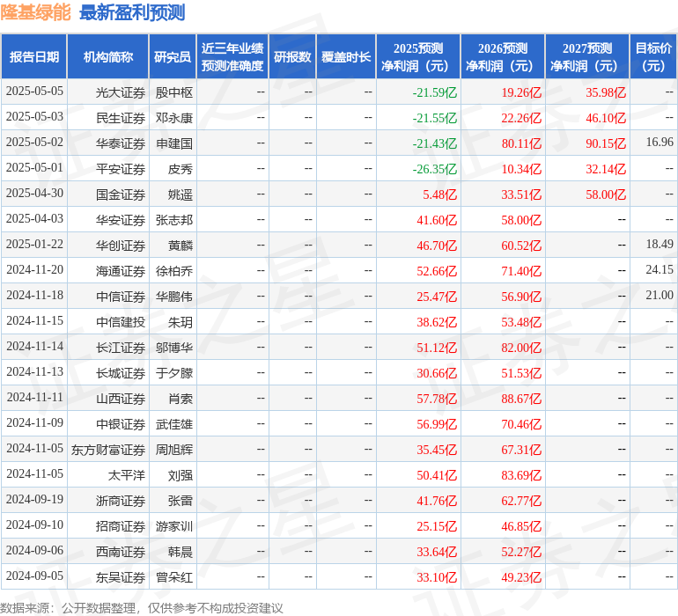Click the 2027预测净利润 column header
This screenshot has height=616, width=678.
pos(587,56)
